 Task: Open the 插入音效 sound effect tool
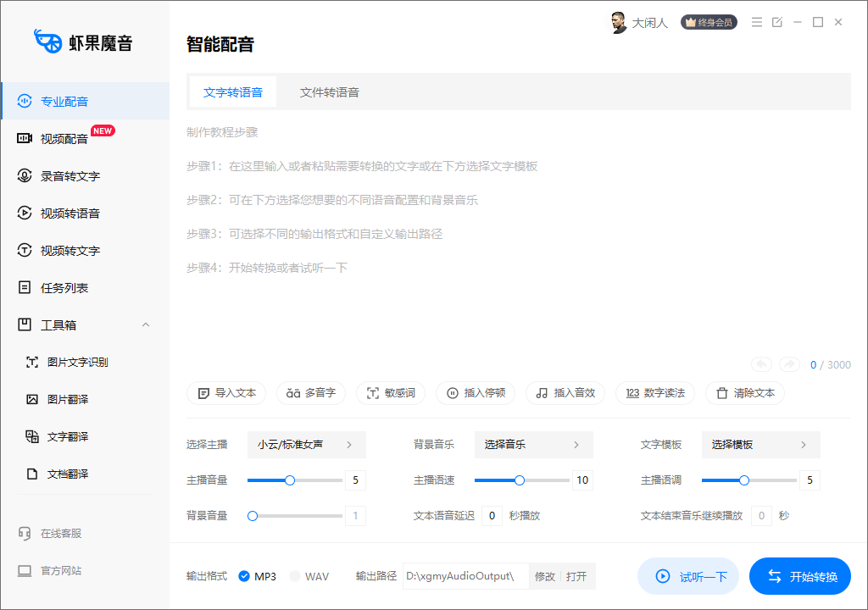coord(565,393)
